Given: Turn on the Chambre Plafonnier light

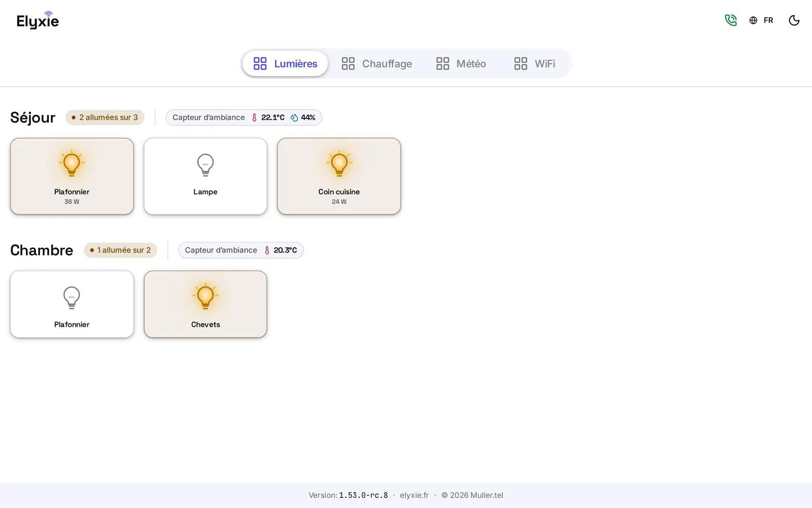Looking at the screenshot, I should [x=72, y=304].
